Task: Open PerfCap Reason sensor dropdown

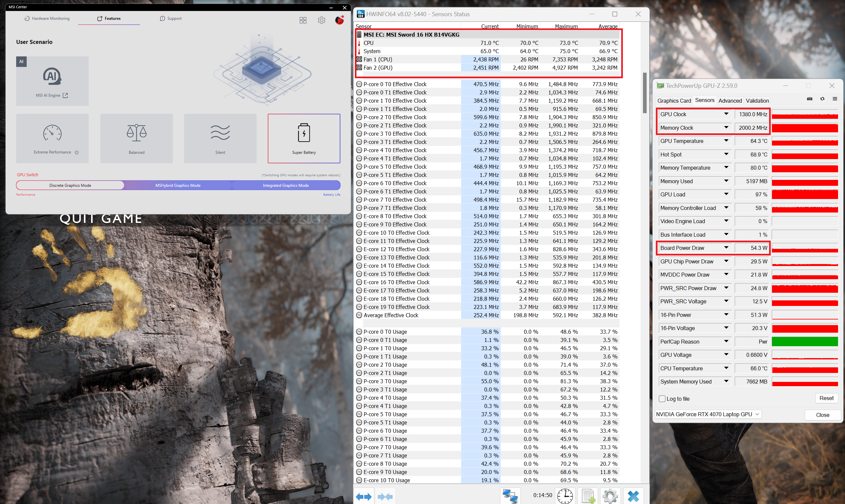Action: click(726, 342)
